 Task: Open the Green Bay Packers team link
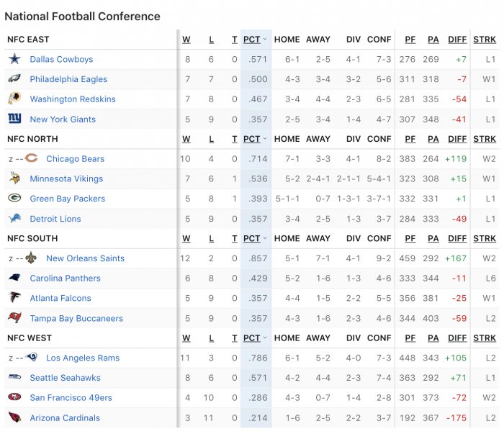point(68,199)
